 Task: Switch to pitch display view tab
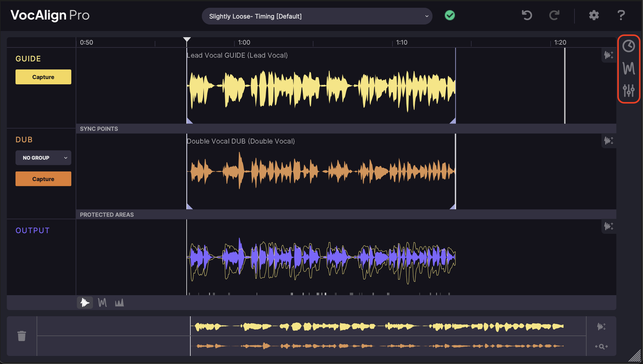[x=102, y=303]
